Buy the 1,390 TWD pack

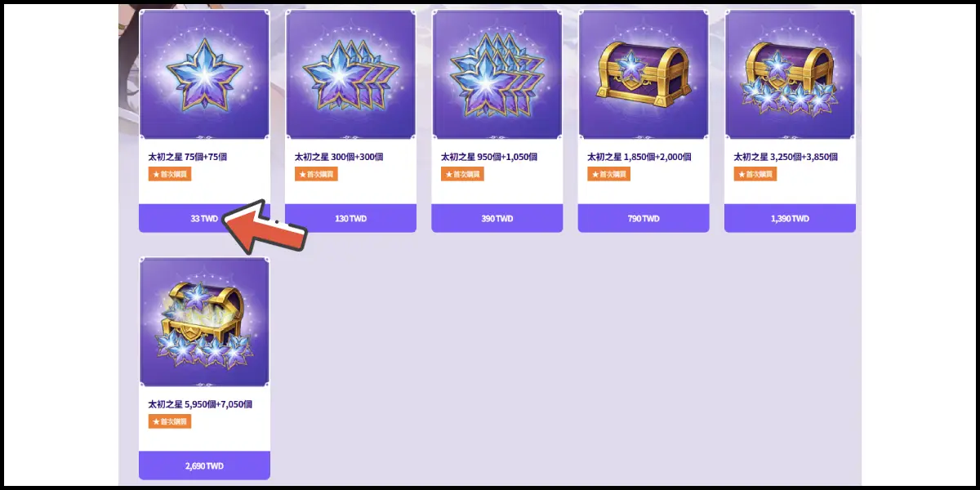coord(790,218)
